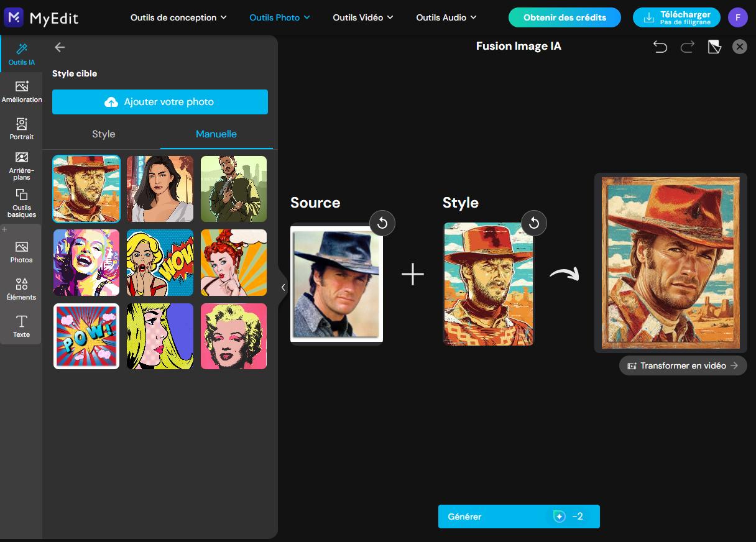This screenshot has width=756, height=542.
Task: Click the generated result image
Action: coord(671,263)
